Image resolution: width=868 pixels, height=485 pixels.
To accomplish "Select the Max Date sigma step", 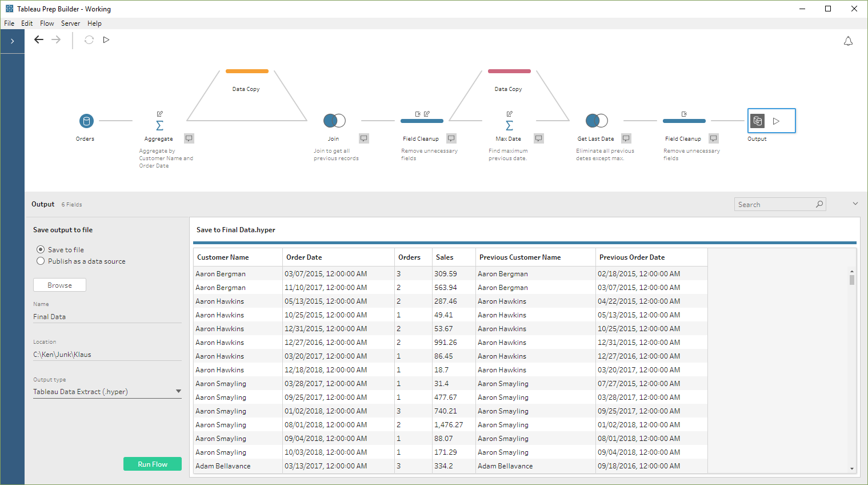I will coord(509,125).
